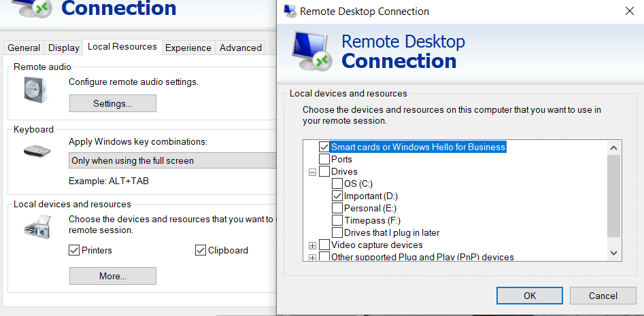Select the Timepass (F:) drive checkbox

[337, 220]
